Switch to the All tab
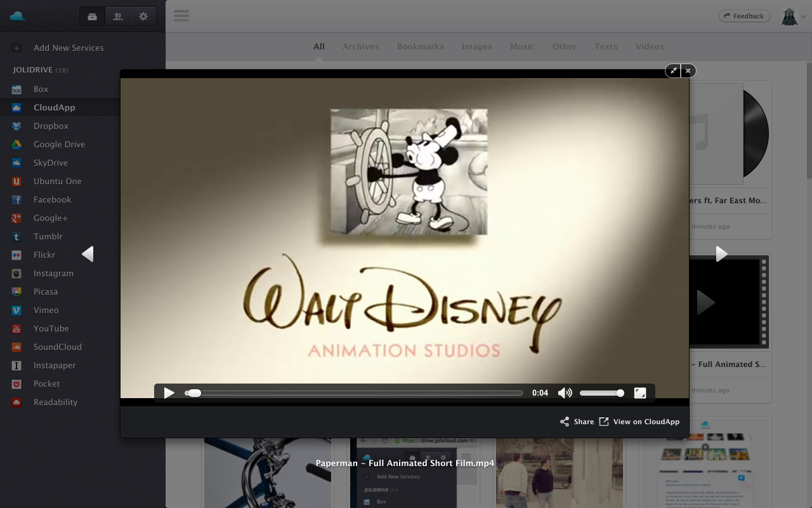 click(319, 46)
